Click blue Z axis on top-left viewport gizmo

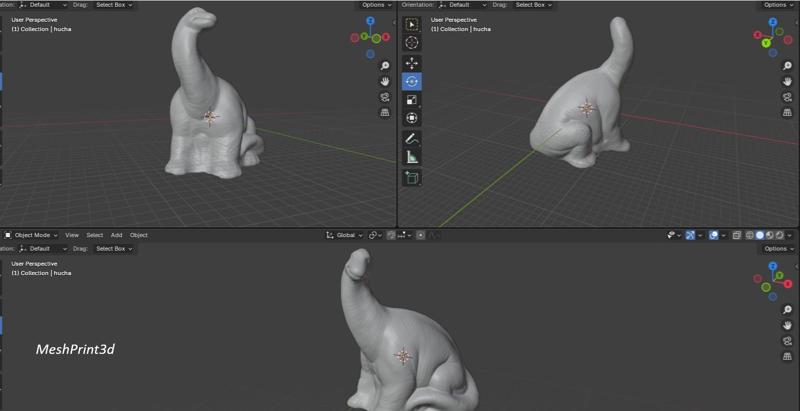pyautogui.click(x=370, y=21)
